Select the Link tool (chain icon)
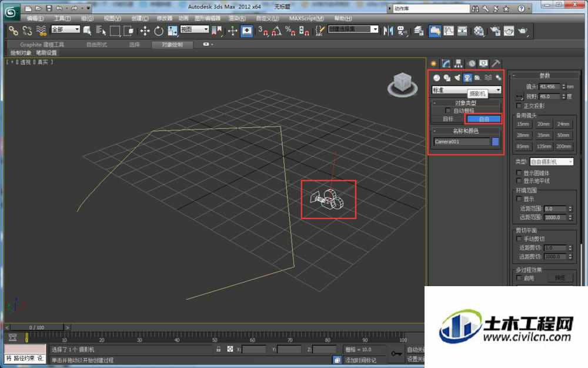Image resolution: width=588 pixels, height=368 pixels. 13,31
